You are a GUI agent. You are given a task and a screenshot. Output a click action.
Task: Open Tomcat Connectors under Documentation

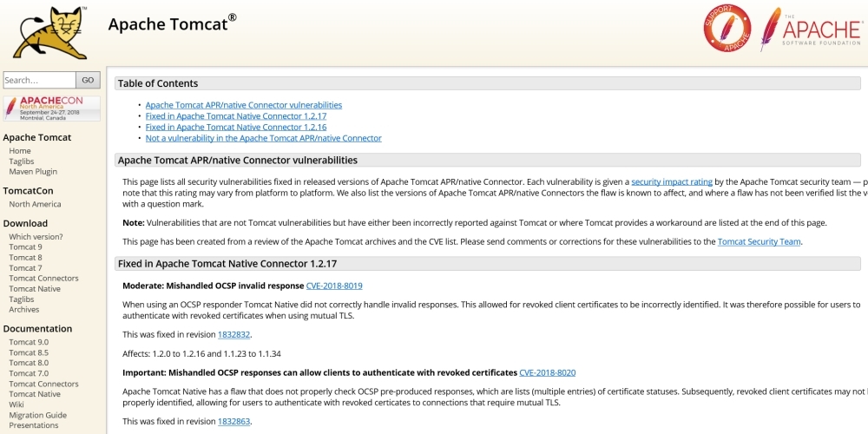(43, 384)
